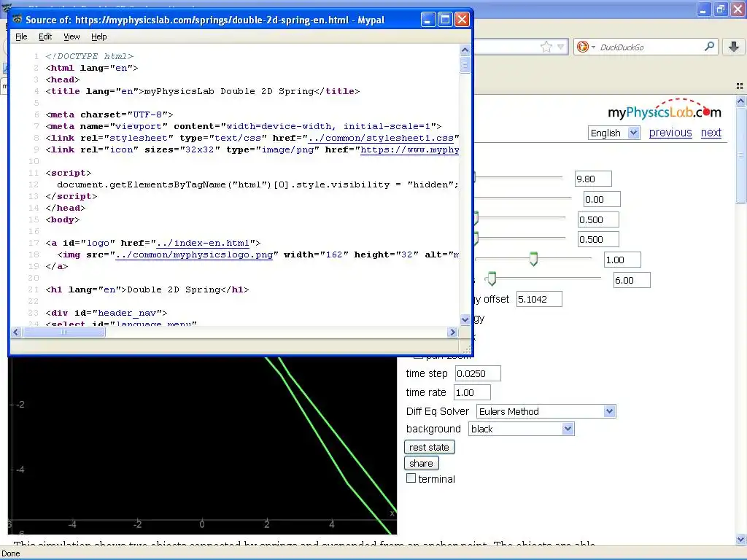The image size is (747, 560).
Task: Click the 'share' button
Action: (x=421, y=463)
